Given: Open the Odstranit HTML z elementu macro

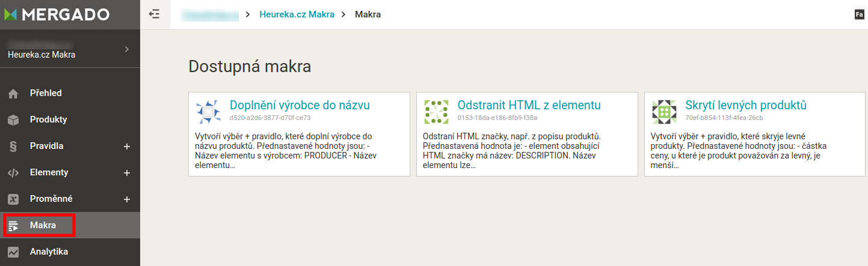Looking at the screenshot, I should [x=529, y=106].
